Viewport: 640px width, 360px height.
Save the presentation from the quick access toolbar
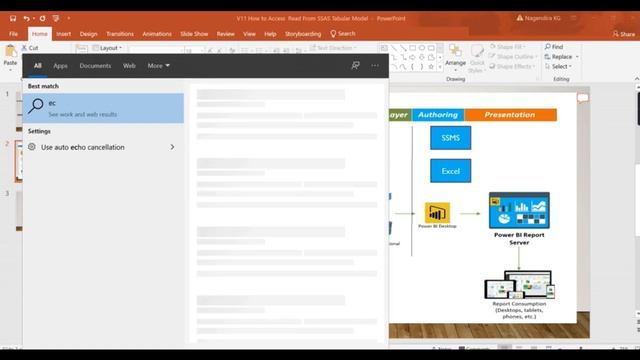13,18
